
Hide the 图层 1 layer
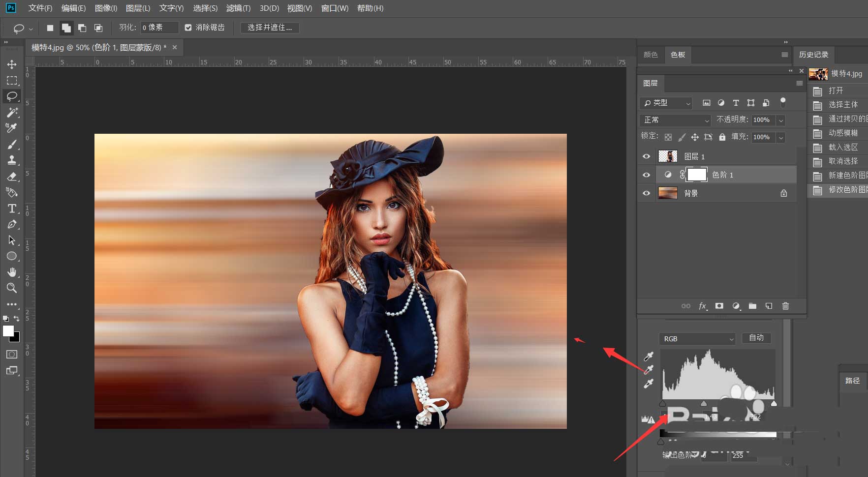click(x=647, y=156)
